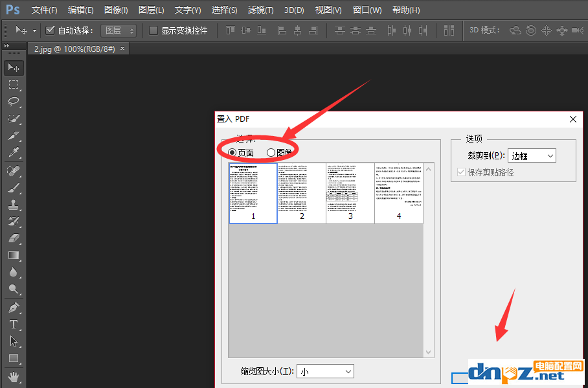588x388 pixels.
Task: Click the Distribute Horizontal Centers icon
Action: click(x=407, y=30)
